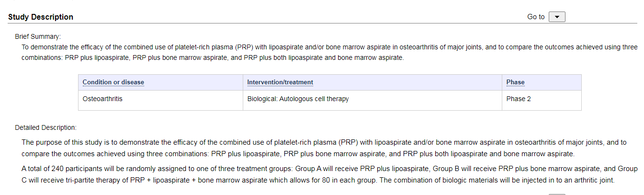Screen dimensions: 644x195
Task: Click the Go to label
Action: [536, 17]
